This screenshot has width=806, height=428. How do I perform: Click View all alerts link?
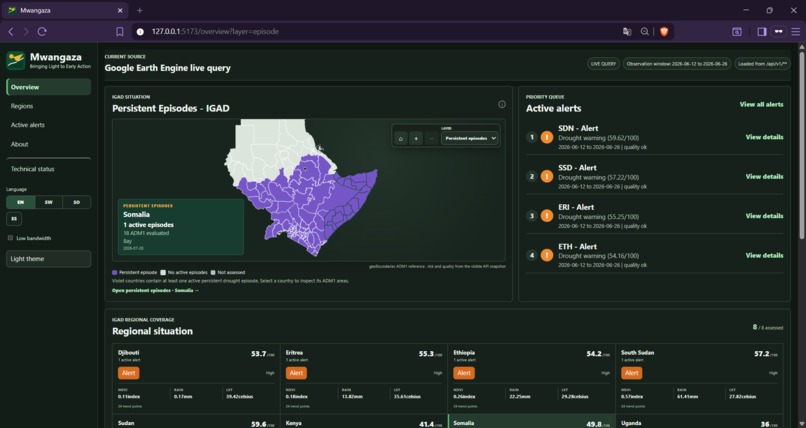(761, 104)
